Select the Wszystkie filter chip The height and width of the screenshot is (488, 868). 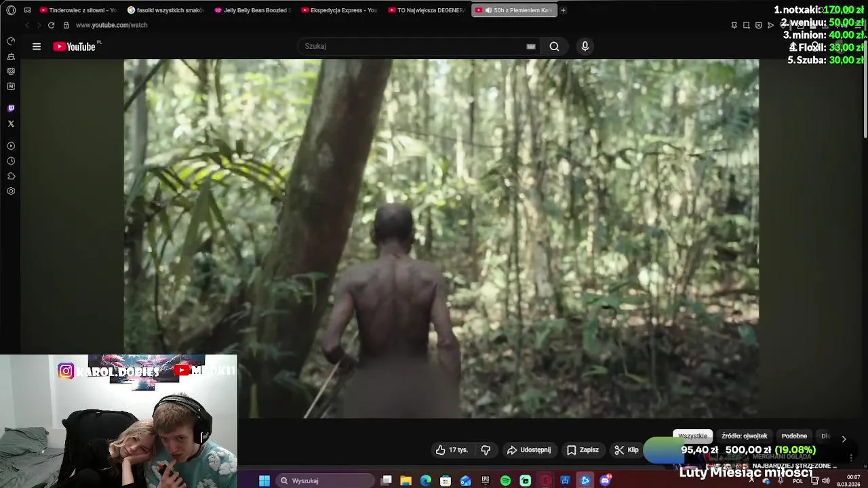692,436
